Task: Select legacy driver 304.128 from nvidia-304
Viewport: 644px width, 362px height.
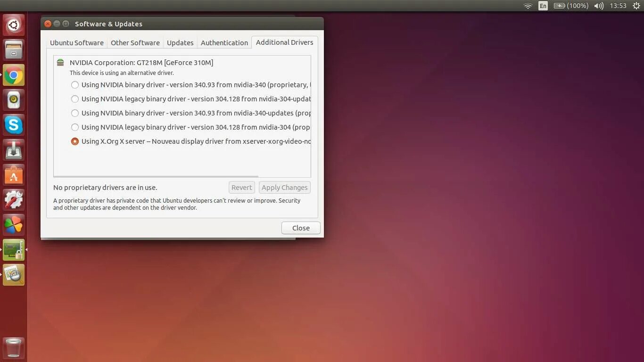Action: click(191, 127)
